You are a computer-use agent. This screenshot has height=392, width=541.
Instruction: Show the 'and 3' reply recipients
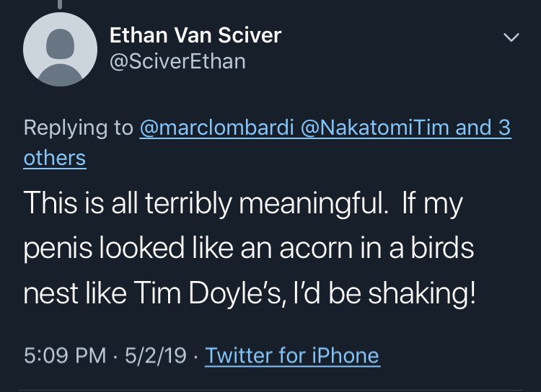tap(483, 128)
